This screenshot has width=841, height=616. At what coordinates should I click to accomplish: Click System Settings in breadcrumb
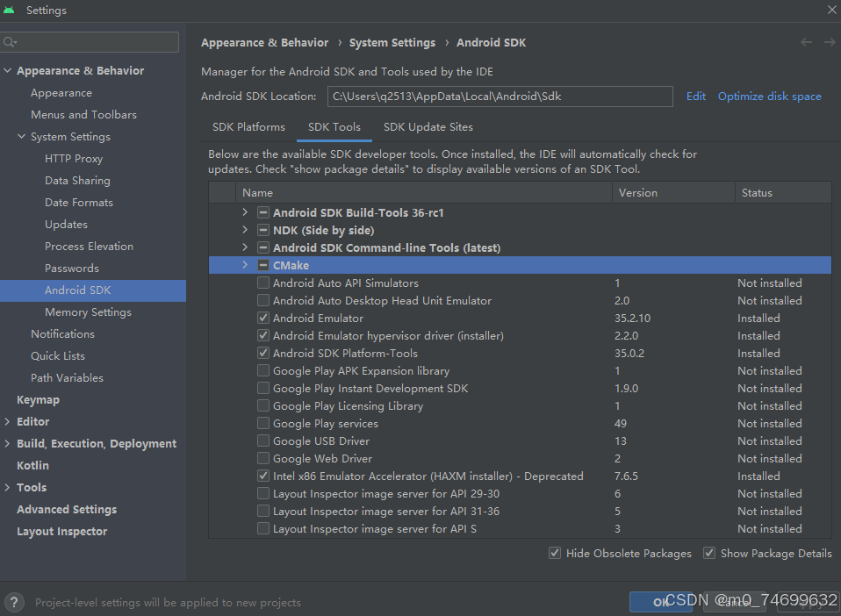pyautogui.click(x=392, y=43)
